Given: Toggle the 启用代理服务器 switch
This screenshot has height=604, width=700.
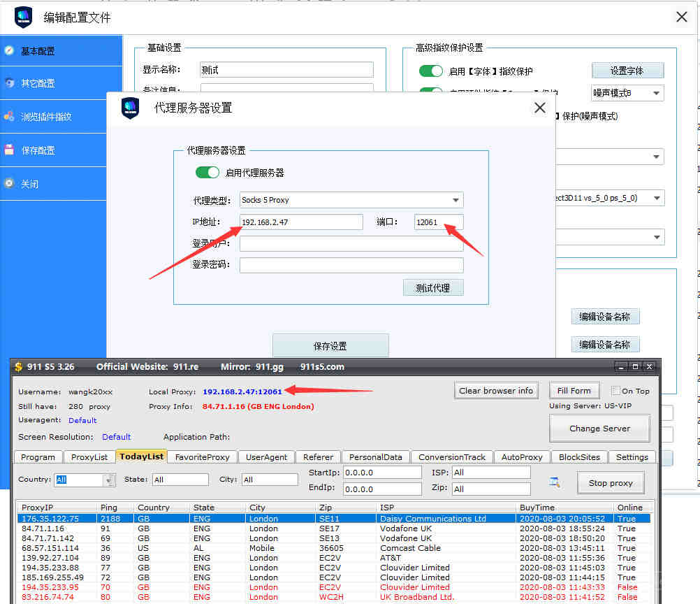Looking at the screenshot, I should point(207,173).
